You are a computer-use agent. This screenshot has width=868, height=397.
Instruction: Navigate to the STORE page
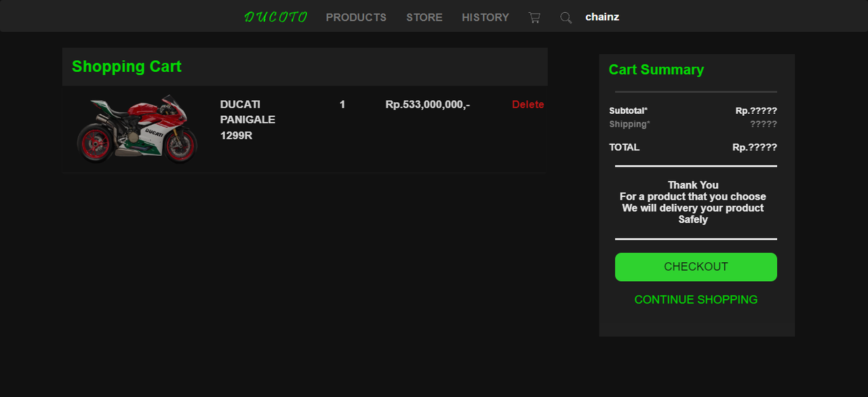[x=425, y=18]
